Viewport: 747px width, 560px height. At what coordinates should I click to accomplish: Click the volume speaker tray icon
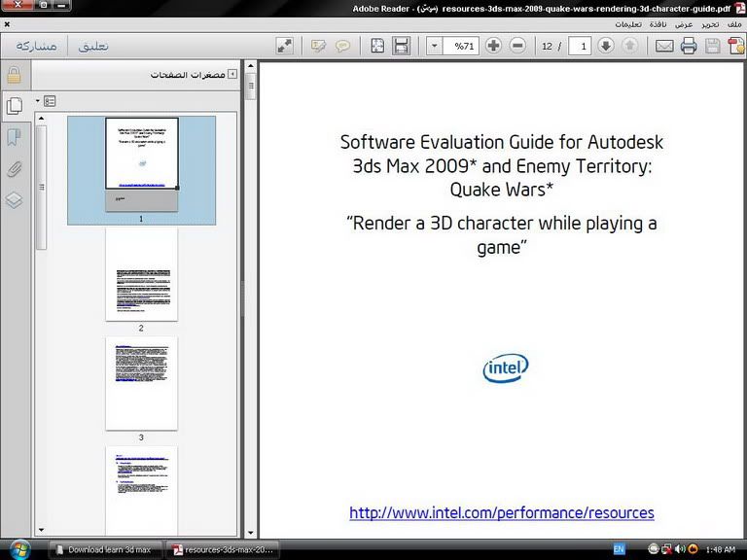click(x=680, y=549)
